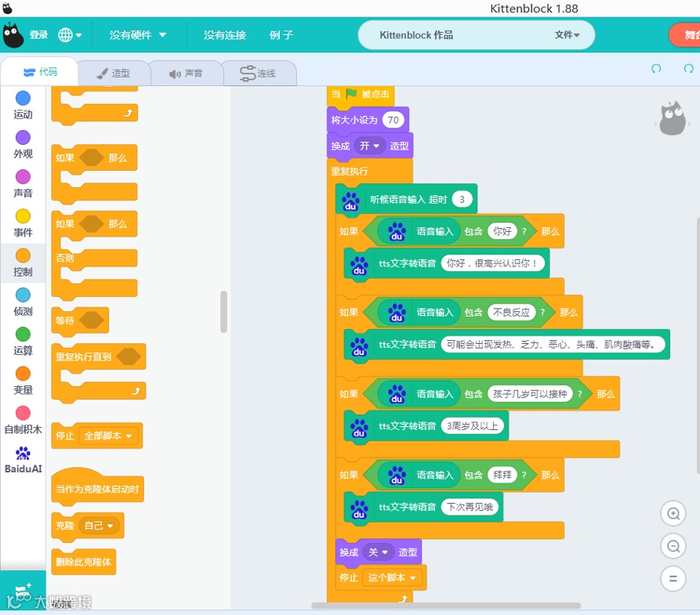Select the BaiduAI extension category
This screenshot has width=700, height=615.
(23, 460)
